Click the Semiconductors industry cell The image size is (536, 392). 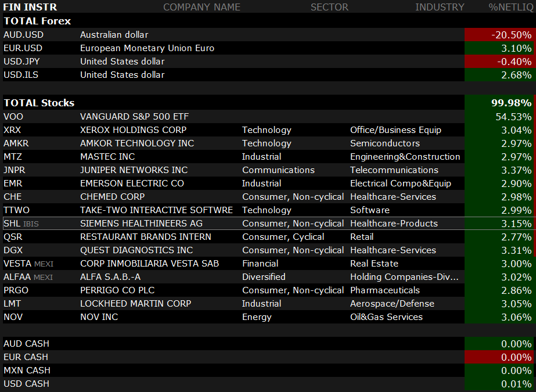385,143
